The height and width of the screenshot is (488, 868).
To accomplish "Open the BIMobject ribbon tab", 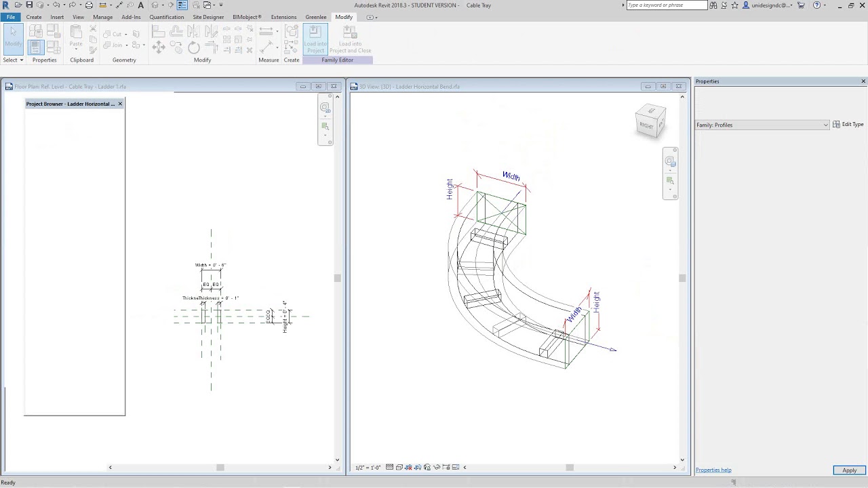I will point(247,17).
